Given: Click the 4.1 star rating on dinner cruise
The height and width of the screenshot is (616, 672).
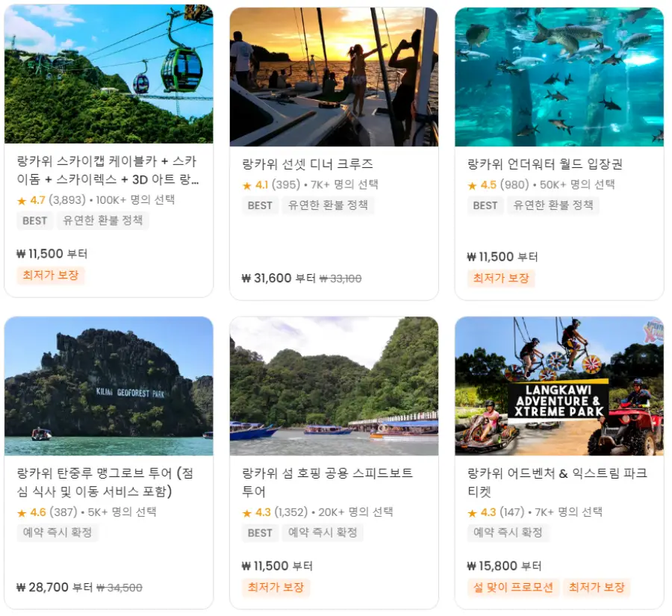Looking at the screenshot, I should tap(257, 184).
